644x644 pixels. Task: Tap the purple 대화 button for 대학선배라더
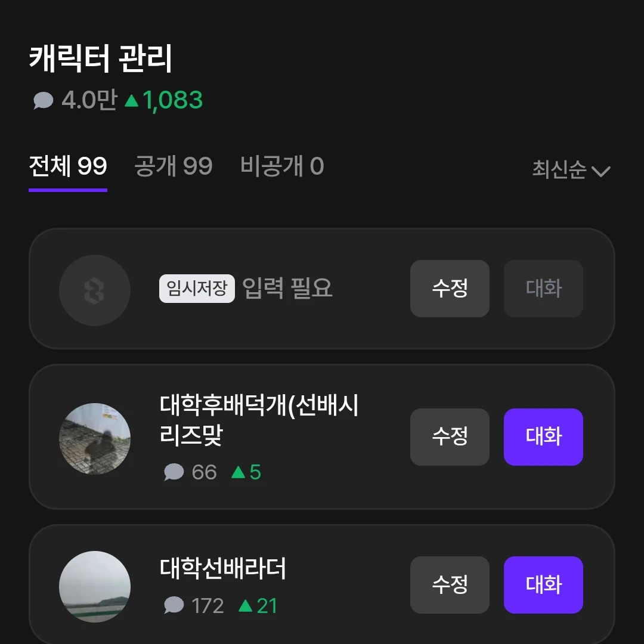click(x=543, y=585)
